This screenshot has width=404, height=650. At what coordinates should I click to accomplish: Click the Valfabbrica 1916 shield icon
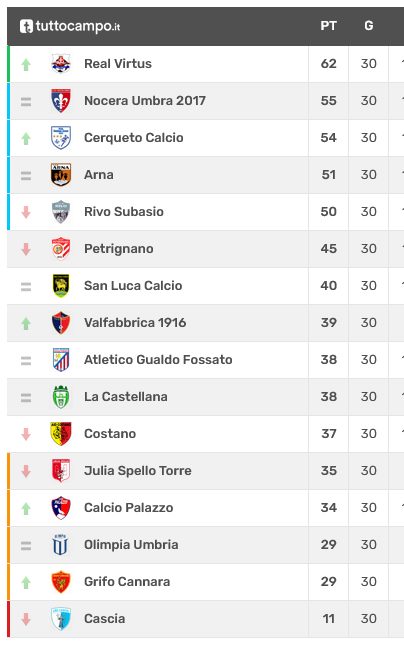pos(61,323)
